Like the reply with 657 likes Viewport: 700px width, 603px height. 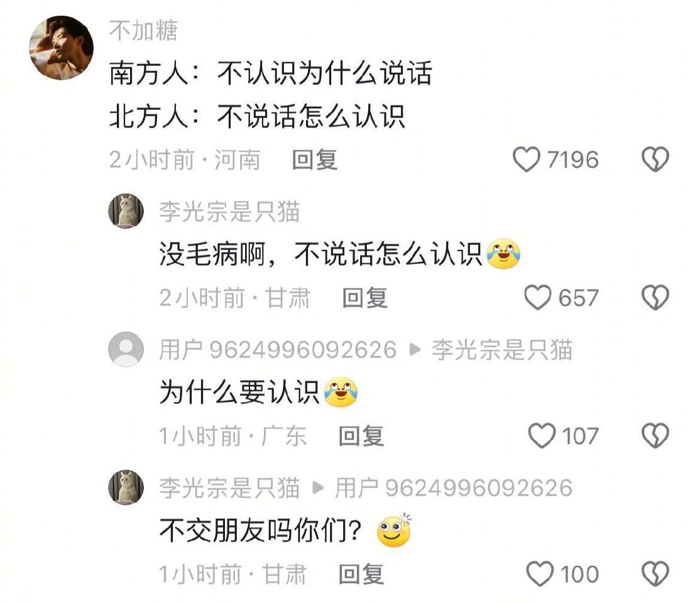pyautogui.click(x=537, y=298)
